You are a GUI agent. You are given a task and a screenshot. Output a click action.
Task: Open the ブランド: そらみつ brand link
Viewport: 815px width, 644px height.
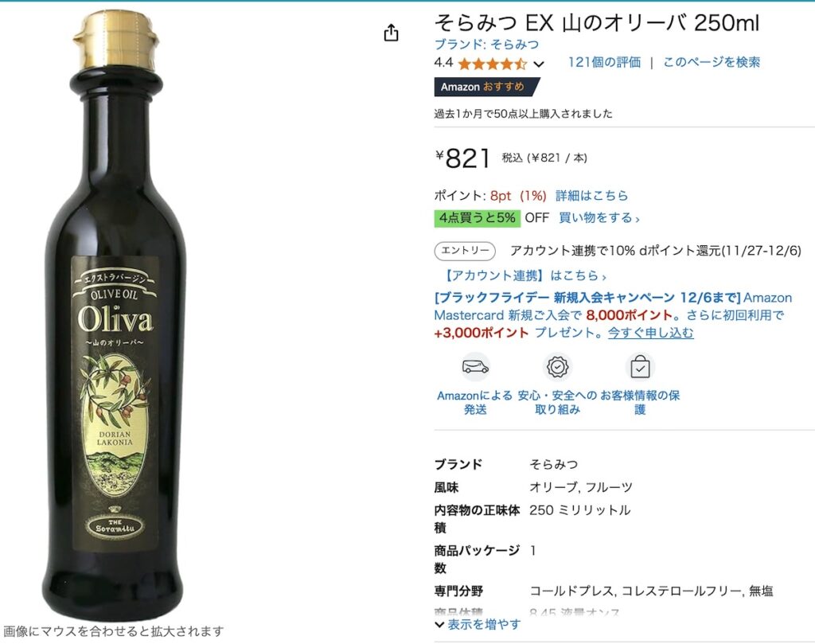pos(486,45)
